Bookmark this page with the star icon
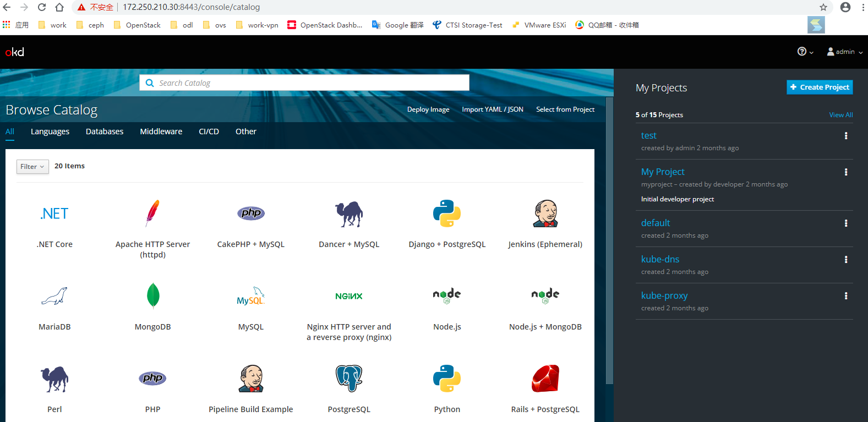The height and width of the screenshot is (422, 868). (x=823, y=7)
